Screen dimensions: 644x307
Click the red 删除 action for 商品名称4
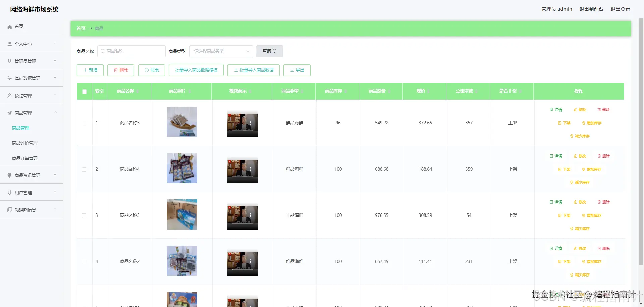click(604, 156)
